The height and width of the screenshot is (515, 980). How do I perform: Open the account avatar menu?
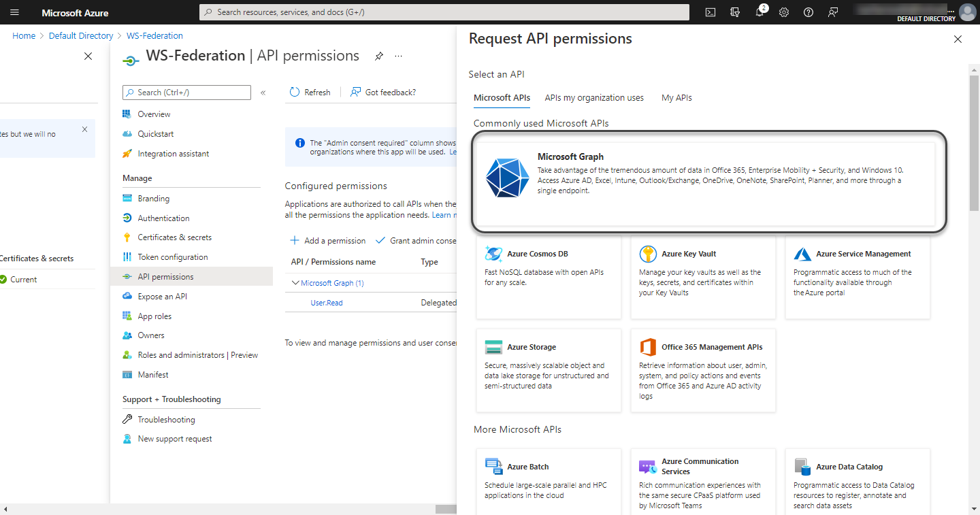(x=967, y=12)
